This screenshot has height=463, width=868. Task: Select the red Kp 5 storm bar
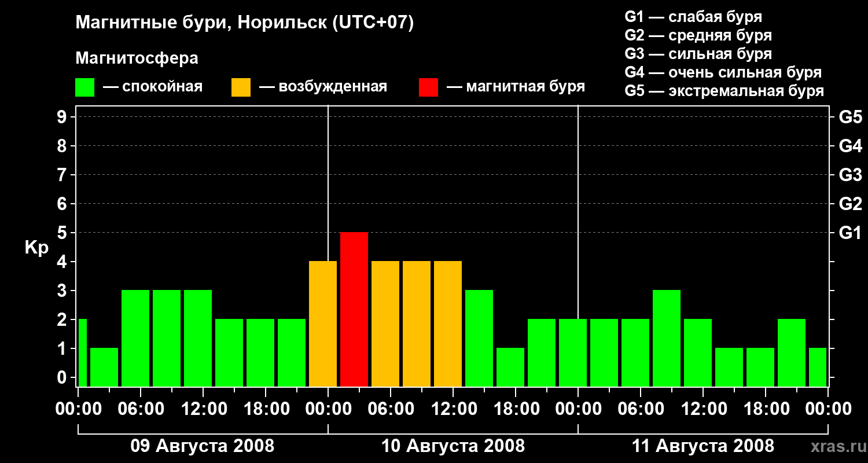tap(354, 309)
